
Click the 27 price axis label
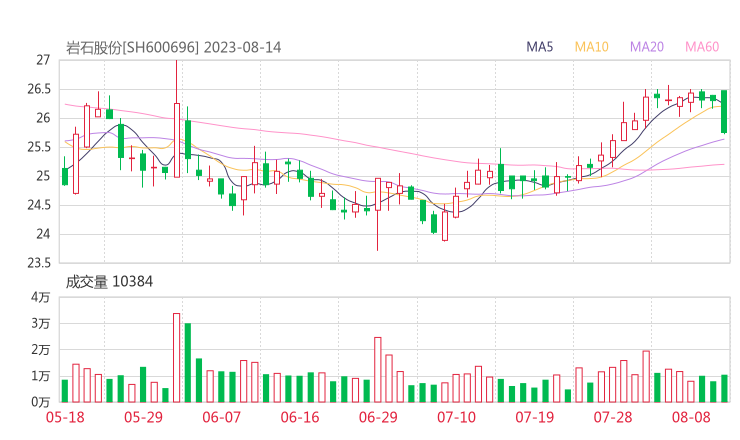(43, 60)
